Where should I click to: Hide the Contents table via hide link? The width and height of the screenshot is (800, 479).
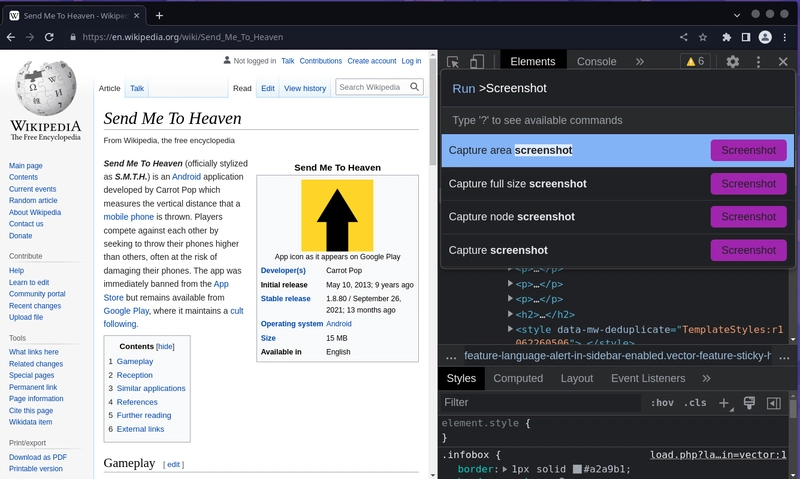[165, 347]
